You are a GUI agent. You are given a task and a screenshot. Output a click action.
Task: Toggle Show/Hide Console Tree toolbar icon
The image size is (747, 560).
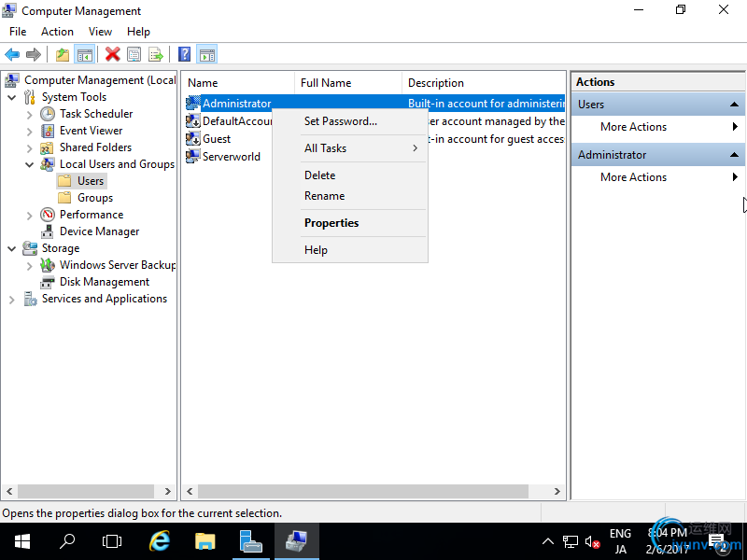(x=85, y=55)
